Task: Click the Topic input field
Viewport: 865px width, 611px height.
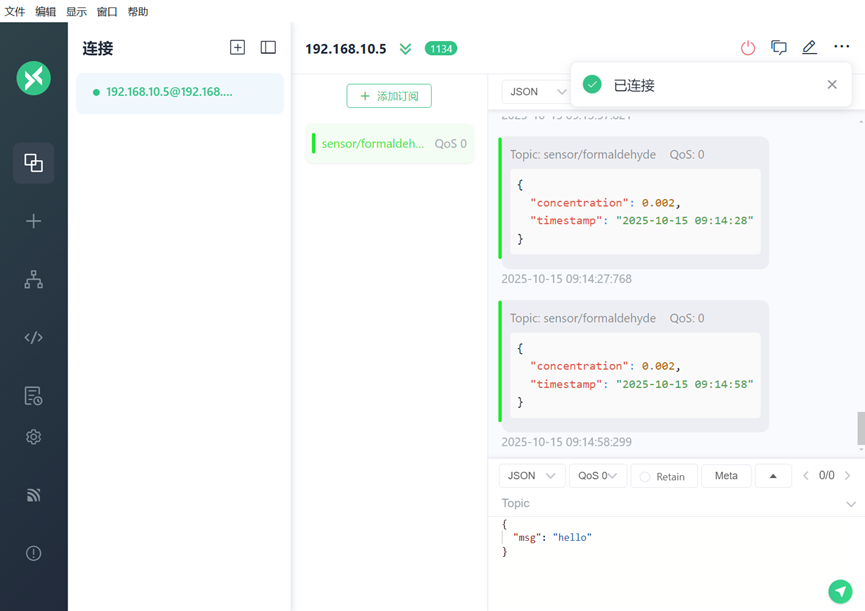Action: [x=670, y=504]
